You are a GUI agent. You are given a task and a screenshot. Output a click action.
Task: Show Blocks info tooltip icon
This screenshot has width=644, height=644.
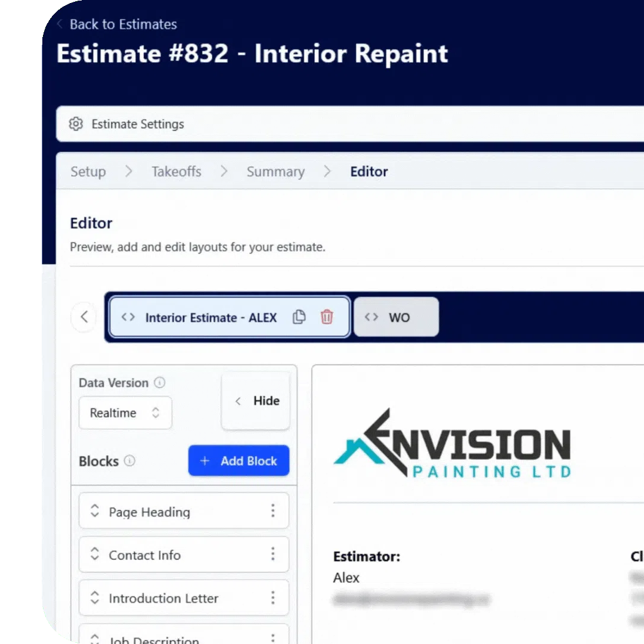tap(130, 461)
